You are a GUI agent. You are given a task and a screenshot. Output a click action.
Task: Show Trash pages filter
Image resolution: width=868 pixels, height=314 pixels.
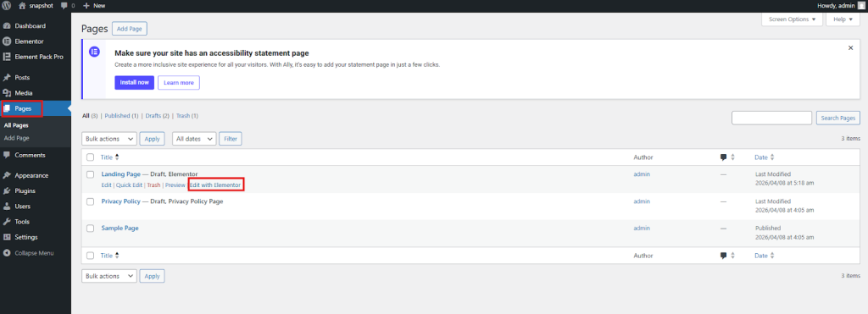pyautogui.click(x=183, y=116)
